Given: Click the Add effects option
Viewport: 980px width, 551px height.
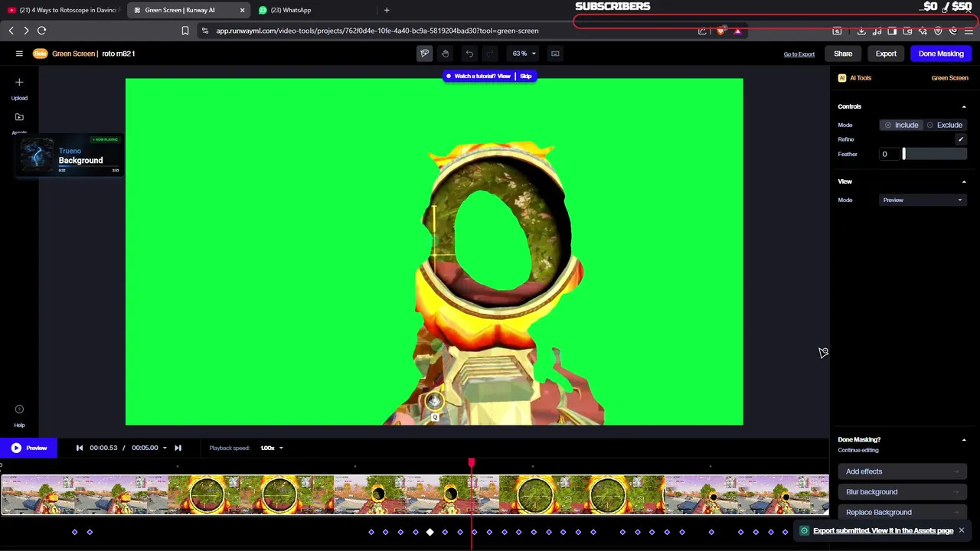Looking at the screenshot, I should coord(903,471).
